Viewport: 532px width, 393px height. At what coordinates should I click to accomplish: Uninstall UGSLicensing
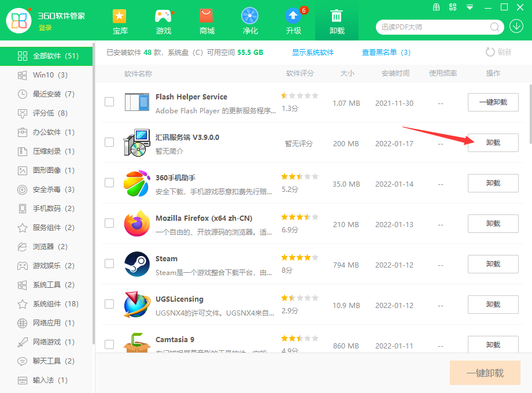(x=493, y=304)
